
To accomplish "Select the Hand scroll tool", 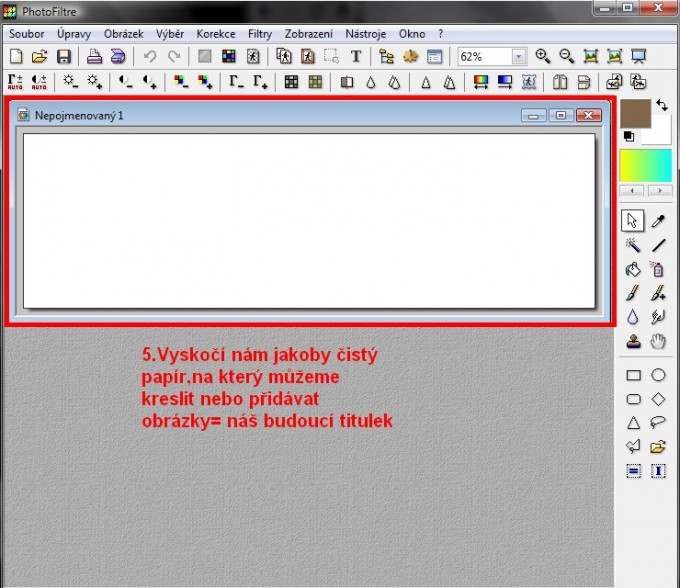I will click(x=658, y=341).
